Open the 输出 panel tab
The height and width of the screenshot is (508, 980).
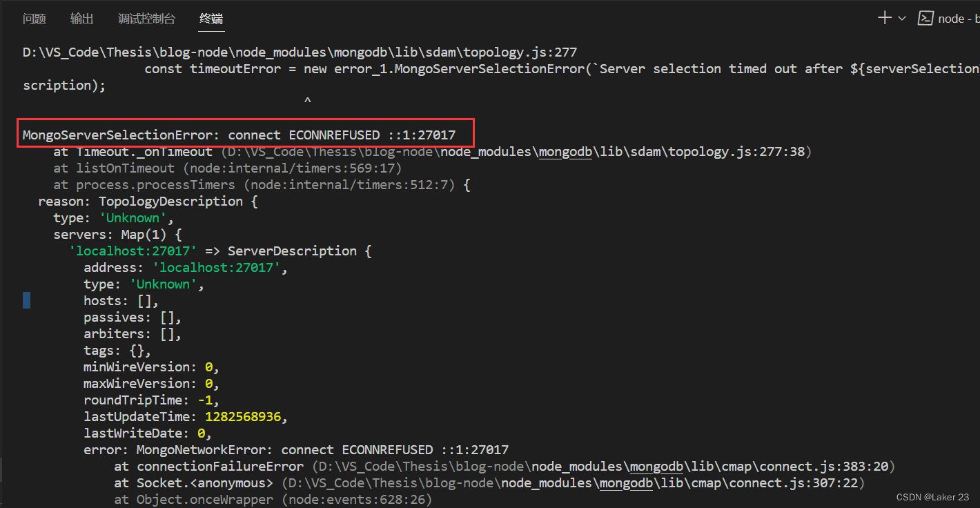coord(82,19)
